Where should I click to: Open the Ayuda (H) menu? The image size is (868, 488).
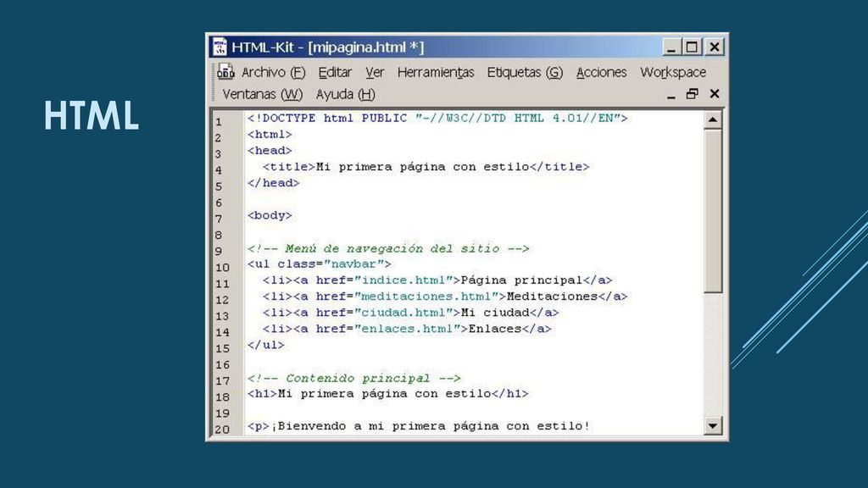(x=346, y=95)
